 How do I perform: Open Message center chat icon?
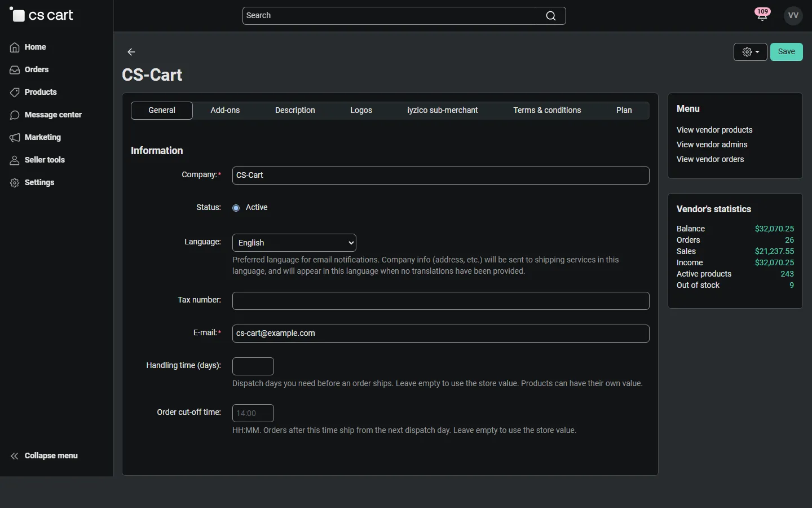pos(15,115)
